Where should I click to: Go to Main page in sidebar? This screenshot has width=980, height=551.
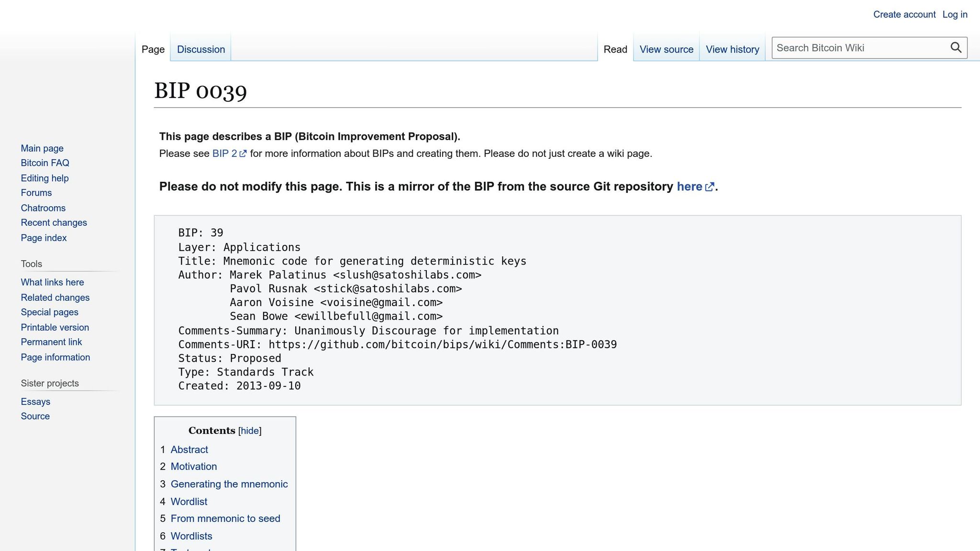(x=42, y=148)
